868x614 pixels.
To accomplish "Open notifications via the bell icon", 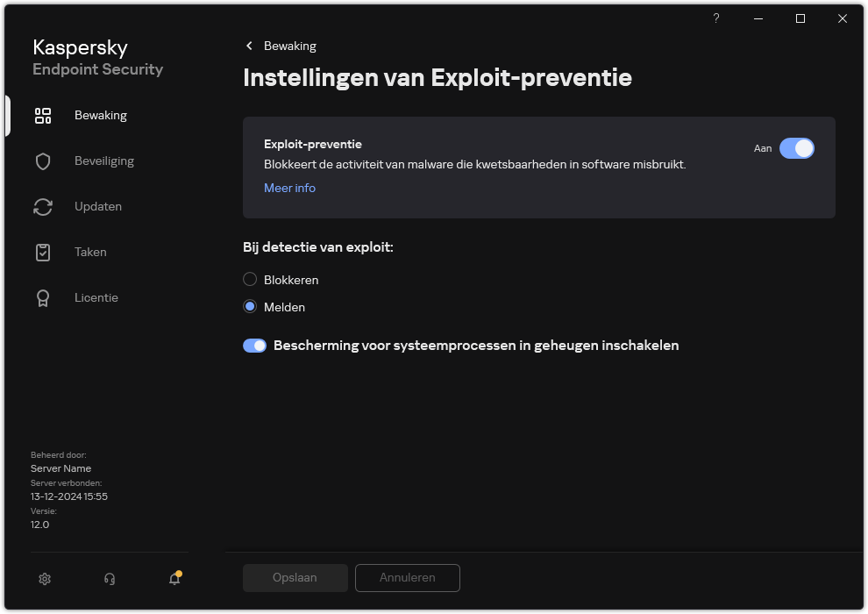I will (x=174, y=579).
